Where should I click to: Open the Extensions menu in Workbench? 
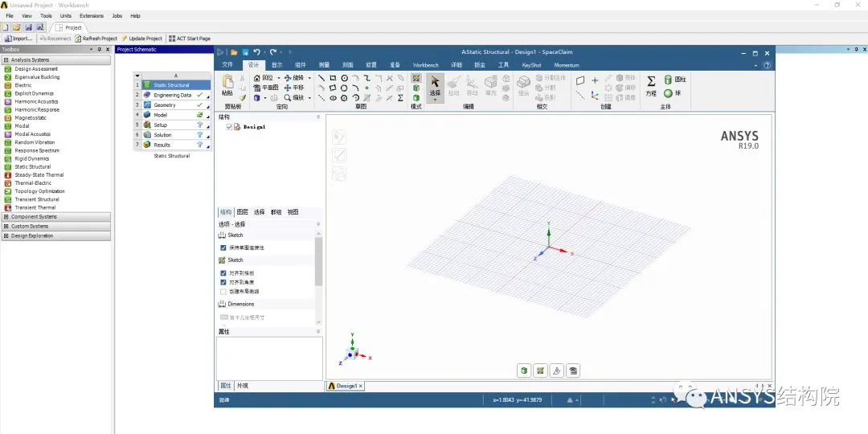[x=92, y=16]
